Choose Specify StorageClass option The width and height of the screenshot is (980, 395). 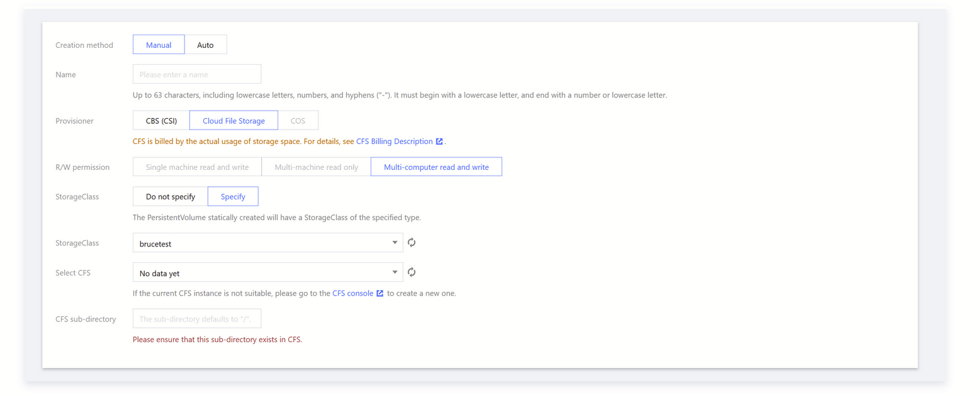click(x=233, y=197)
